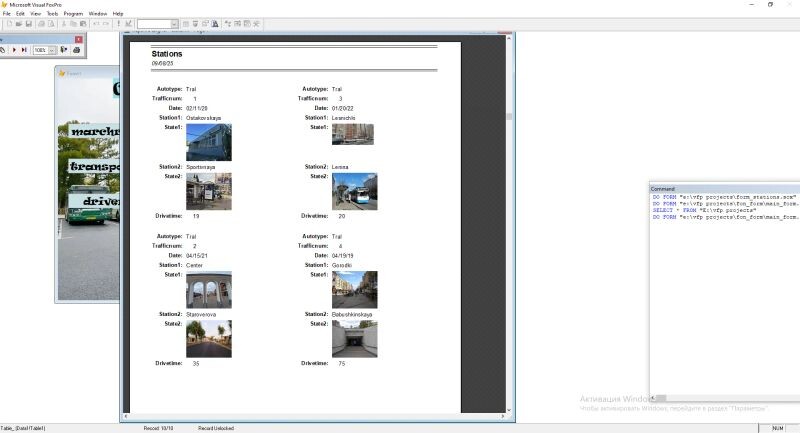This screenshot has width=800, height=433.
Task: Open the Window menu
Action: 98,13
